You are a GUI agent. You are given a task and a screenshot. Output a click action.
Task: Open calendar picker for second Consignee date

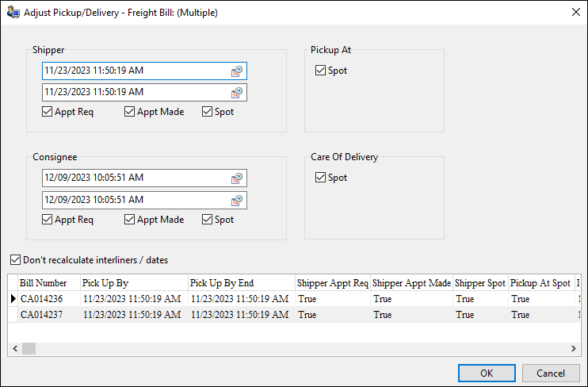pyautogui.click(x=237, y=201)
